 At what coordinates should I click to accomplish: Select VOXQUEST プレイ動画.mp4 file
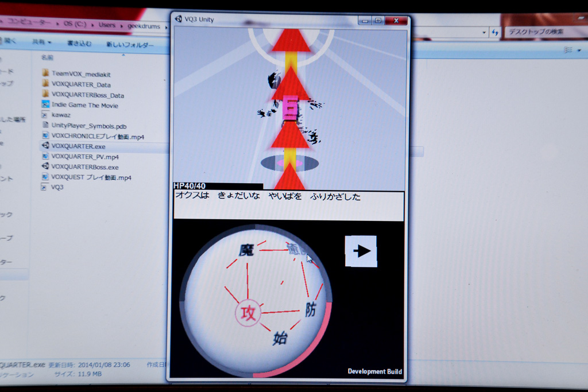(x=87, y=177)
